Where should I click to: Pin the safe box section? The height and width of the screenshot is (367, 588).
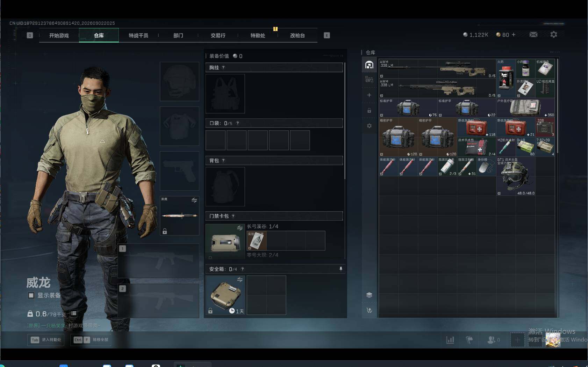click(341, 269)
